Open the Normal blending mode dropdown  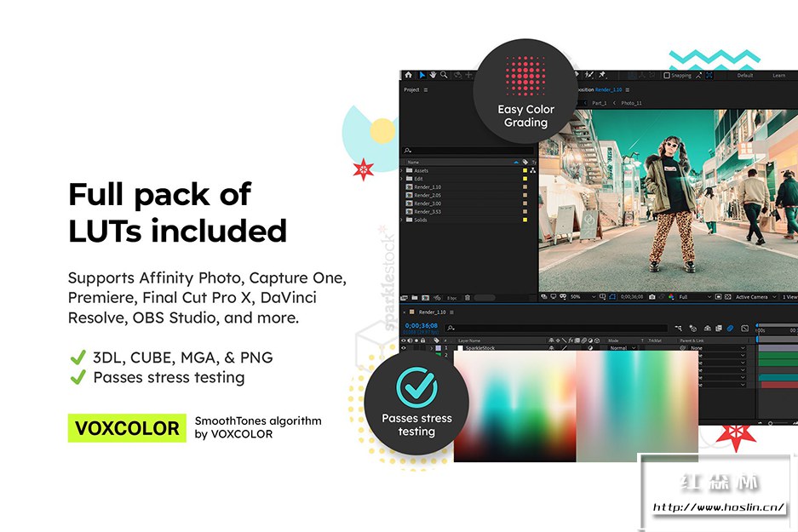623,348
